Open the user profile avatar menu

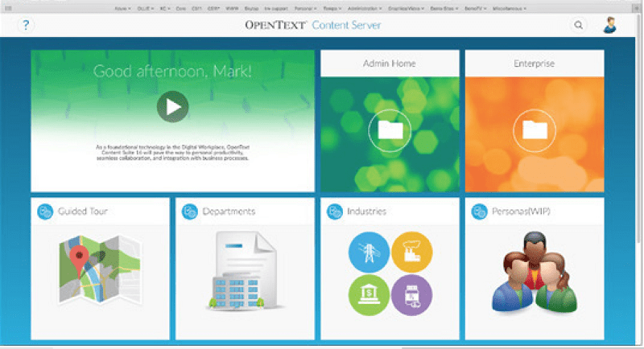click(x=610, y=25)
